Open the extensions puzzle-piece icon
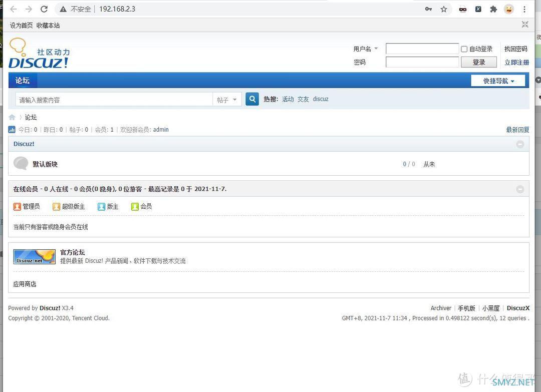This screenshot has width=541, height=392. [493, 10]
